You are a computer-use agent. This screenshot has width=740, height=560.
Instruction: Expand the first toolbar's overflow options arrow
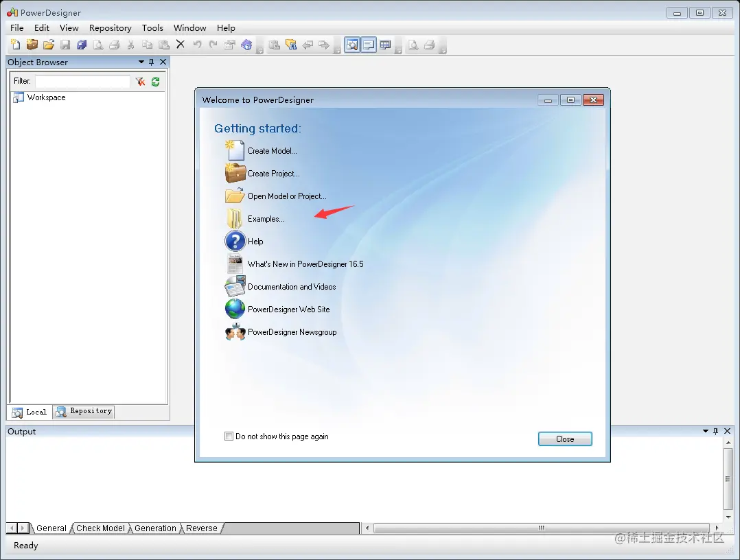tap(259, 50)
